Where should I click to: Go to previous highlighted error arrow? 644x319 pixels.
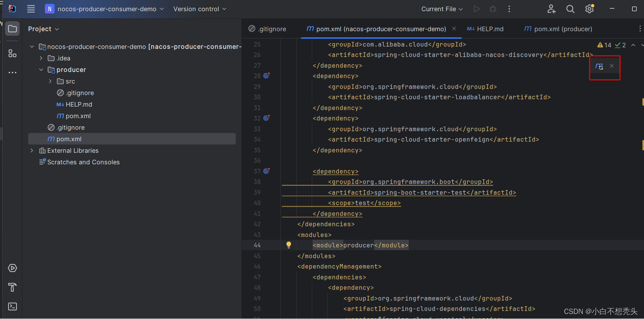click(633, 45)
